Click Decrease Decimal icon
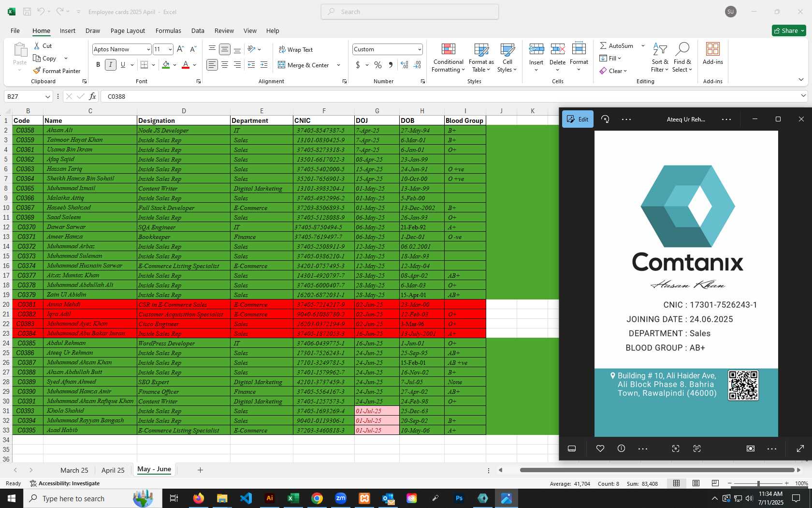 pos(417,65)
